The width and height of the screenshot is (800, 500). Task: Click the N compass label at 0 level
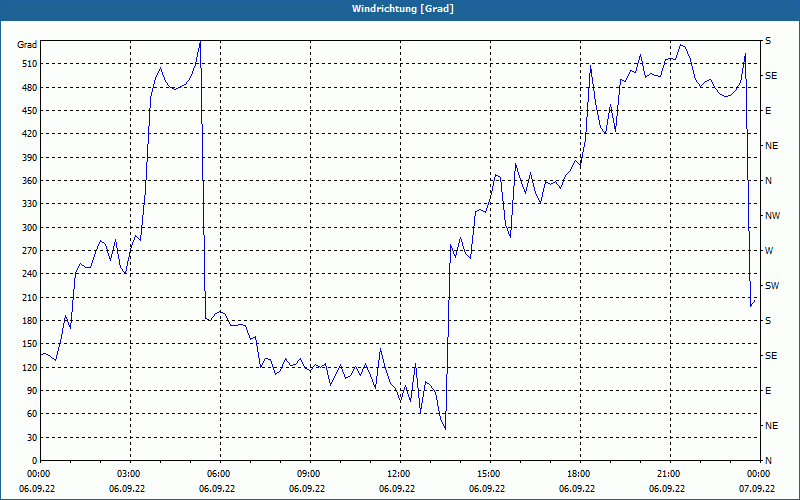pyautogui.click(x=768, y=461)
